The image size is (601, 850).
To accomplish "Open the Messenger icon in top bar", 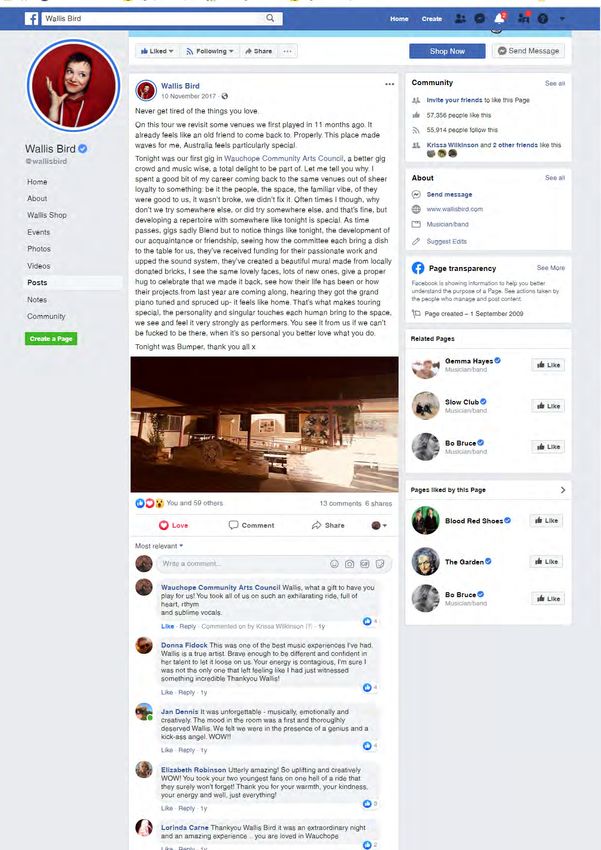I will (x=480, y=18).
